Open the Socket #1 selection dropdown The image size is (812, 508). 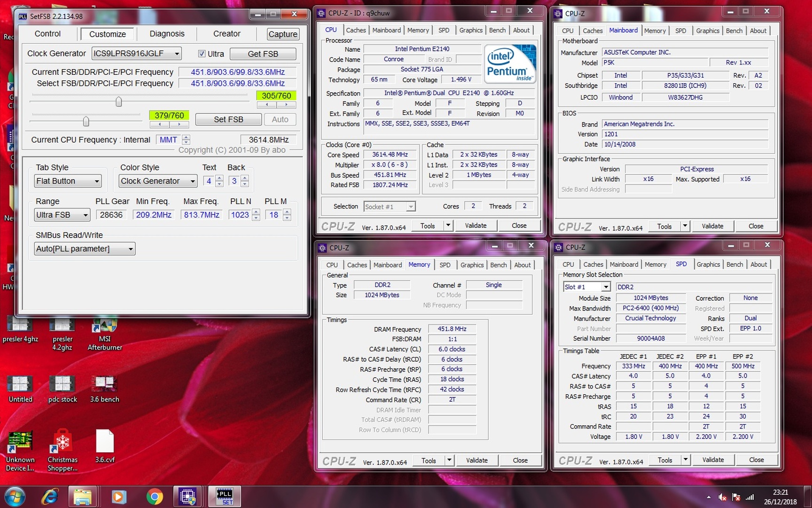pyautogui.click(x=390, y=206)
